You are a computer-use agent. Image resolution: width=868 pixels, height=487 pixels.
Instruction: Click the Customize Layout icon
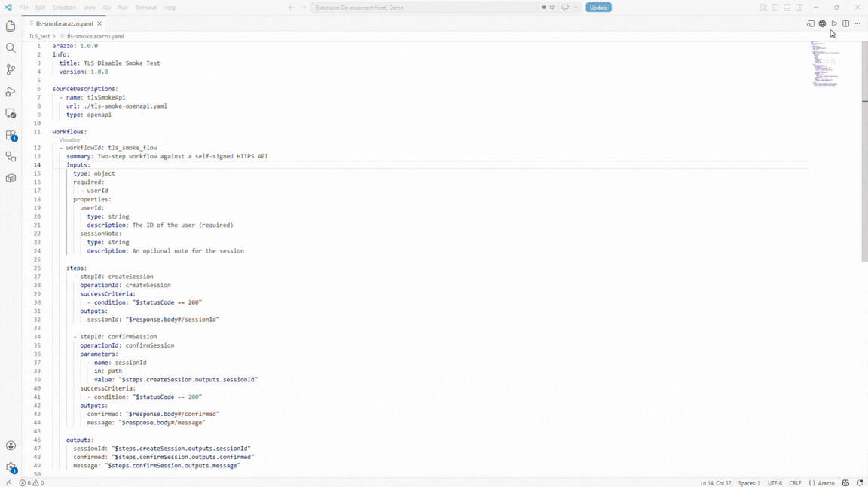763,8
